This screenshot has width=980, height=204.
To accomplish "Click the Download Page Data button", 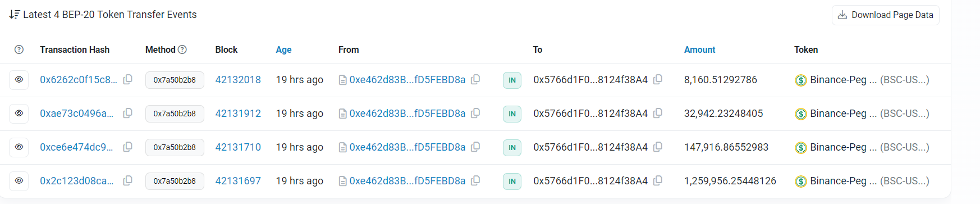I will click(885, 15).
